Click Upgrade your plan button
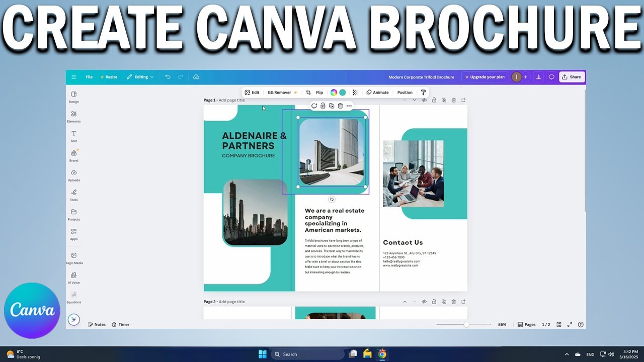This screenshot has height=362, width=644. click(x=485, y=77)
